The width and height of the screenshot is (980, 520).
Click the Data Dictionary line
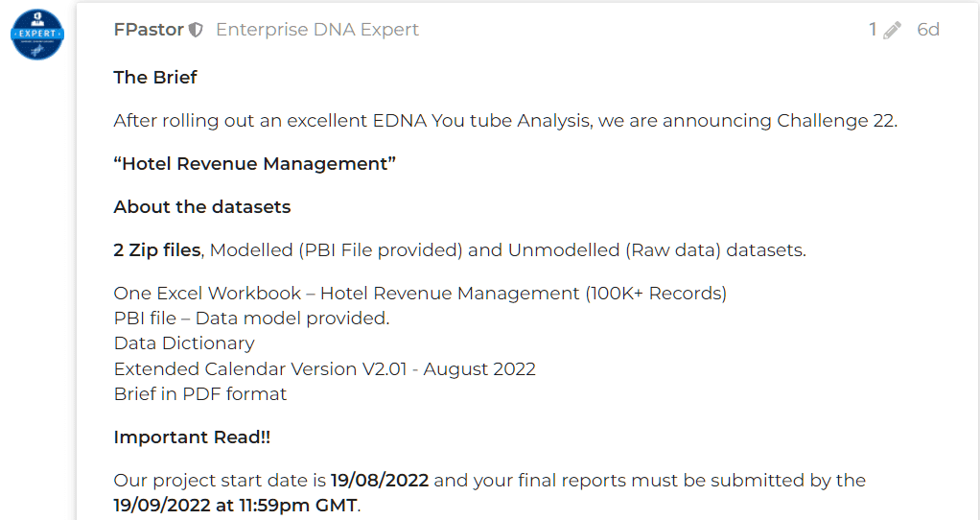pyautogui.click(x=184, y=343)
